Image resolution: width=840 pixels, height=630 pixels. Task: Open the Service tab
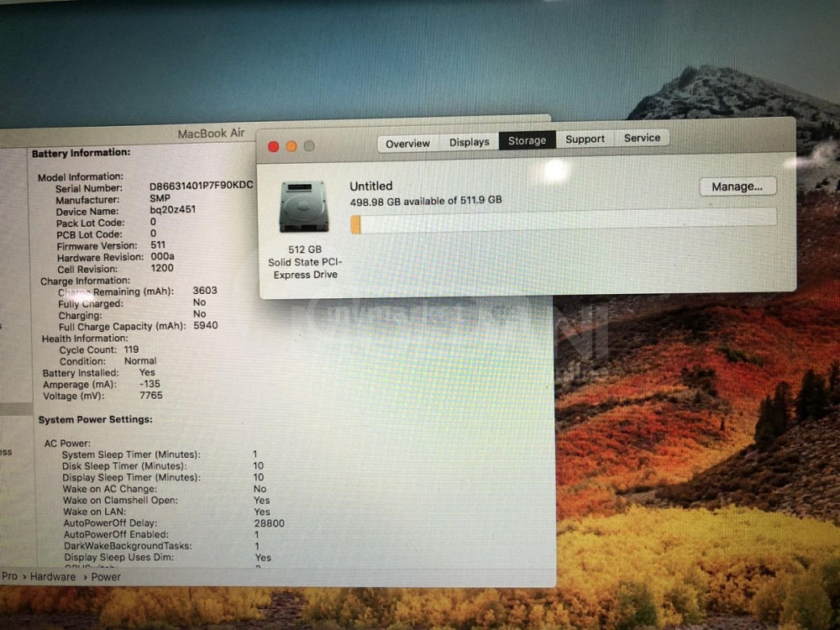tap(642, 138)
